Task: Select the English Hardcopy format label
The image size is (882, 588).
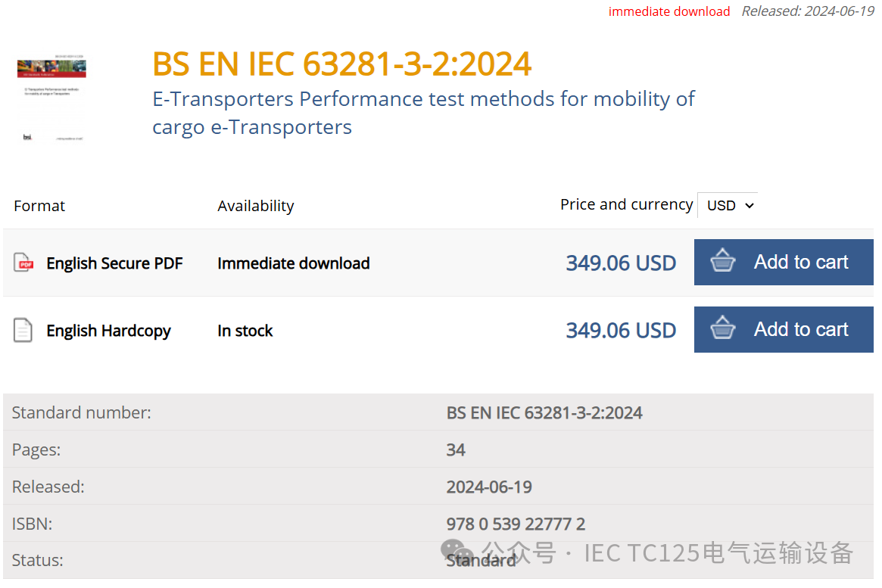Action: pos(108,331)
